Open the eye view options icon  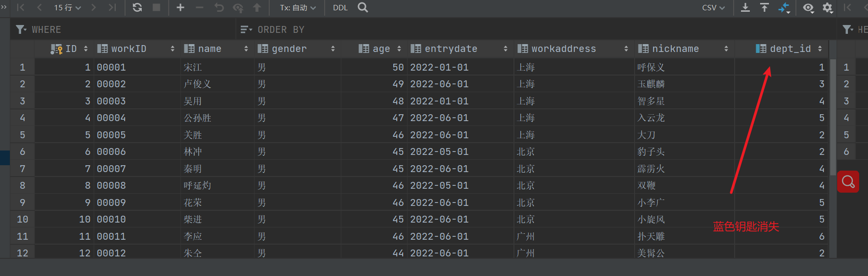808,8
